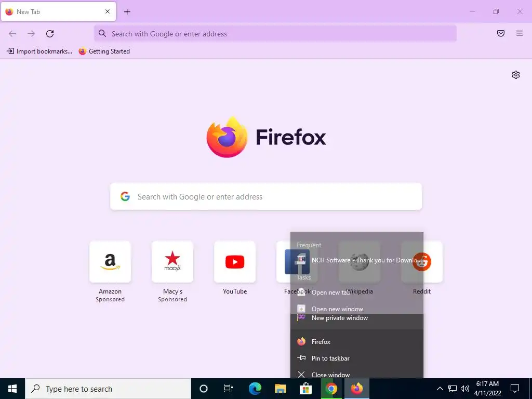The image size is (532, 399).
Task: Select Pin to taskbar option
Action: pos(357,358)
